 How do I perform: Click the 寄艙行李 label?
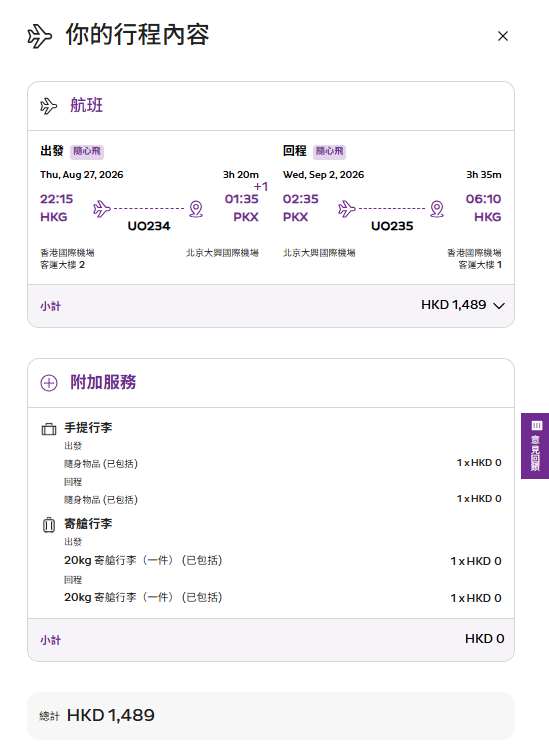(x=88, y=524)
